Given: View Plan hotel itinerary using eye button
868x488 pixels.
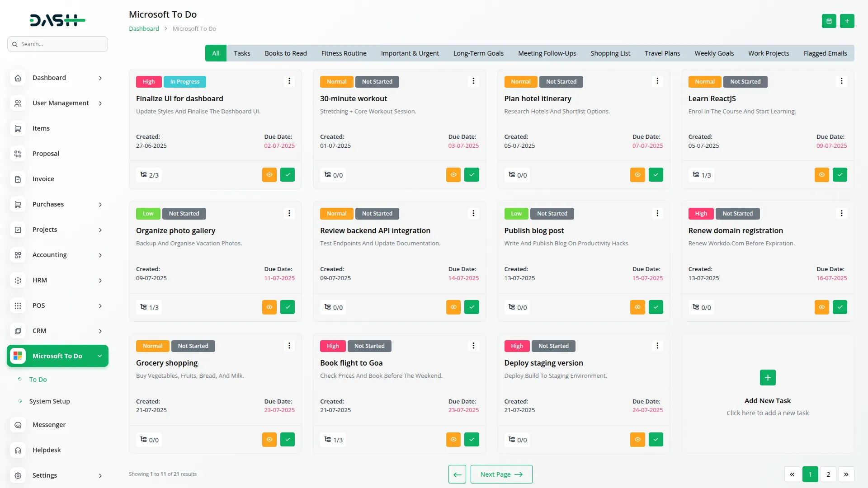Looking at the screenshot, I should [637, 175].
